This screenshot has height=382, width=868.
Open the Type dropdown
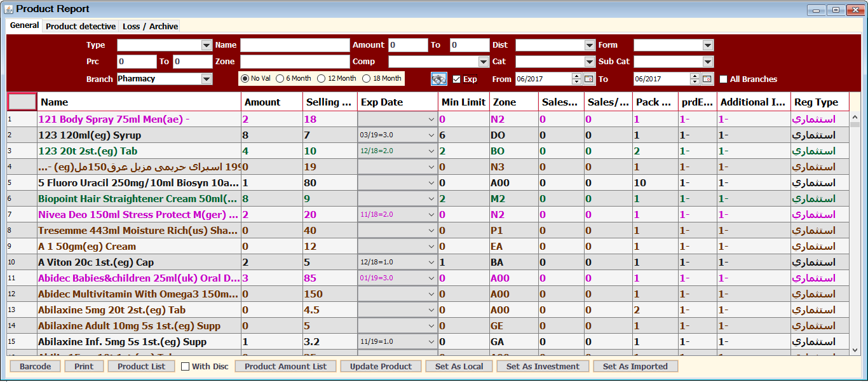pyautogui.click(x=206, y=45)
